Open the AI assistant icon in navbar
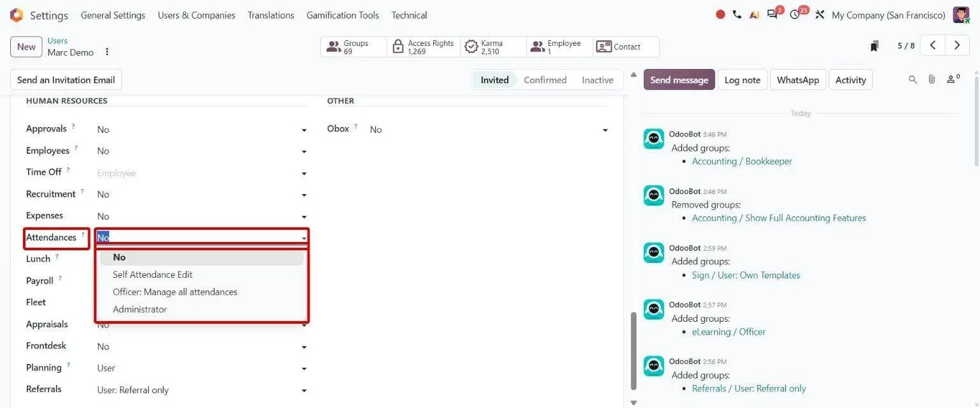This screenshot has width=980, height=408. [x=754, y=15]
